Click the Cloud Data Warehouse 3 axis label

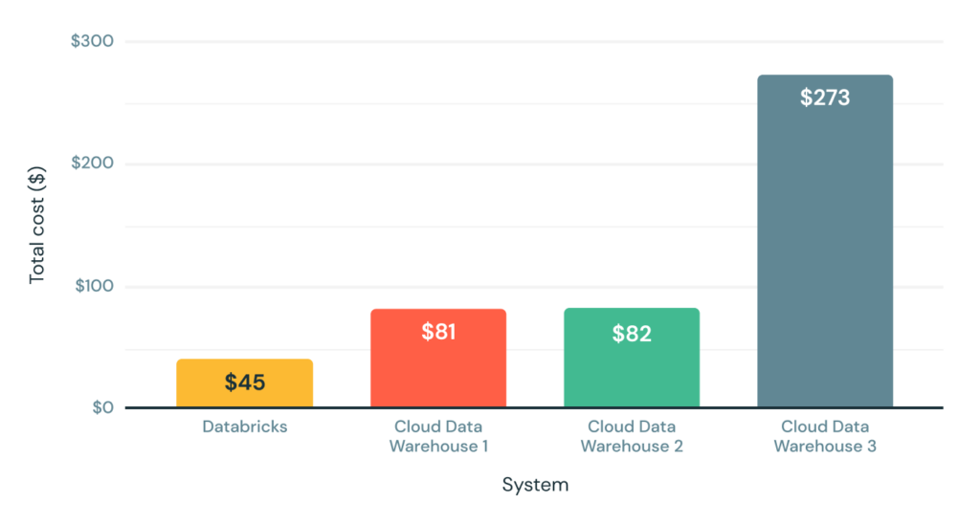click(x=825, y=436)
